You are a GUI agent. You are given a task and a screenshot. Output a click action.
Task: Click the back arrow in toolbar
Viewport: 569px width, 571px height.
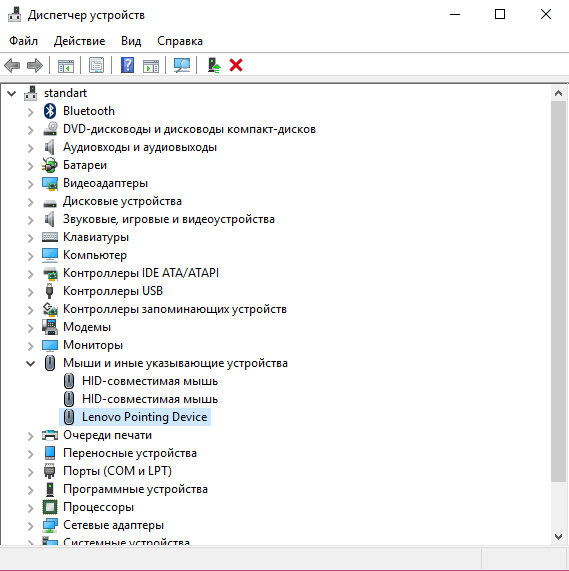click(x=12, y=66)
